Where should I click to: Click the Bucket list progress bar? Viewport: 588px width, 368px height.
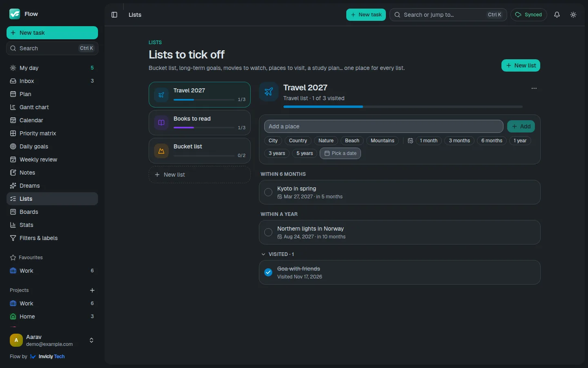tap(204, 155)
